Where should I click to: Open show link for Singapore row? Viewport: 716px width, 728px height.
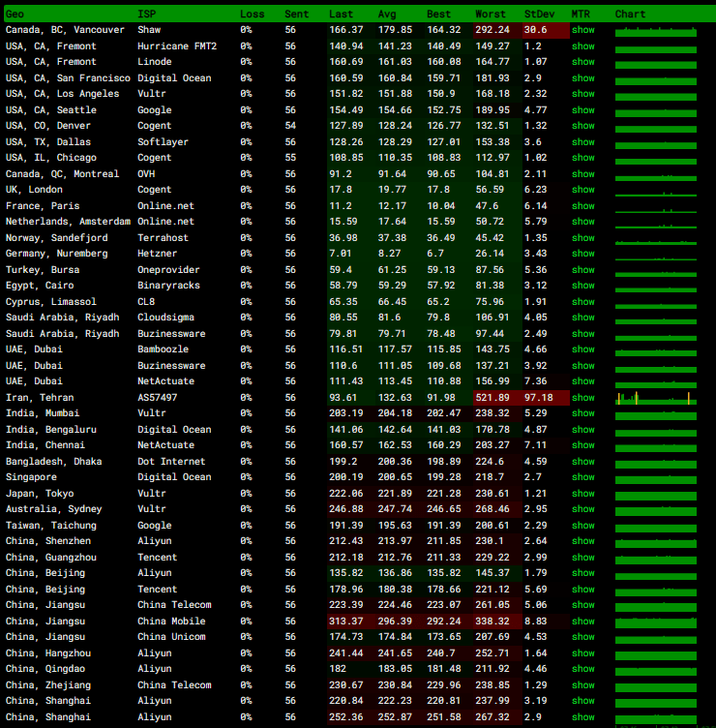tap(582, 477)
